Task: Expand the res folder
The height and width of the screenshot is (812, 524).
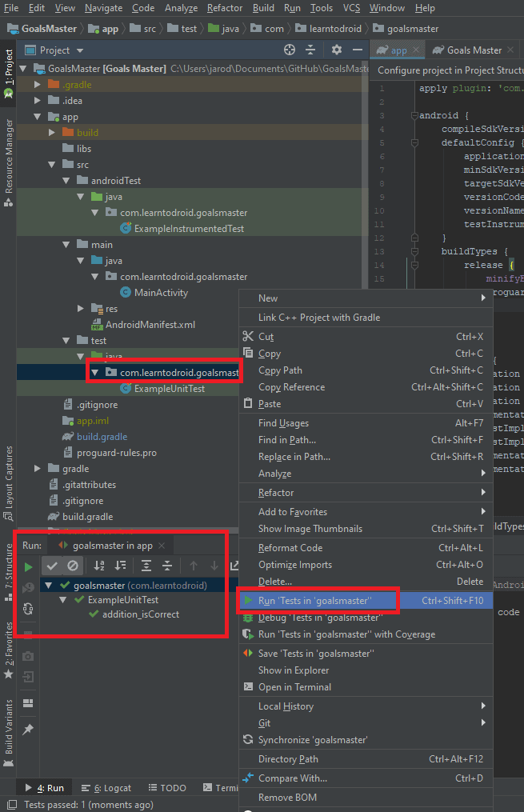Action: coord(81,309)
